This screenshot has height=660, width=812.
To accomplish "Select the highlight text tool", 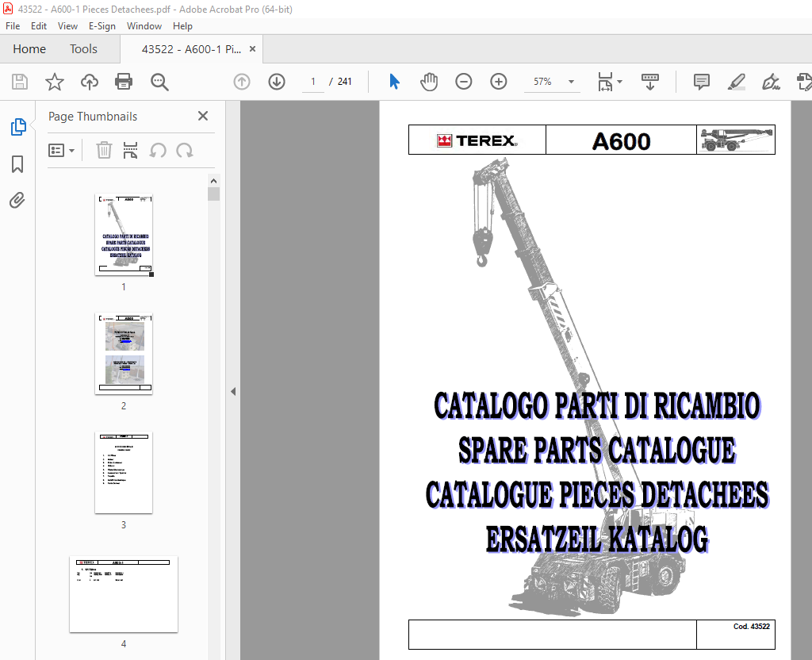I will [x=736, y=82].
